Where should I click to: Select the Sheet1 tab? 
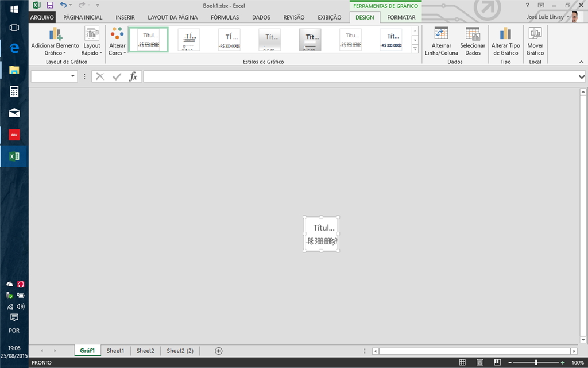pyautogui.click(x=115, y=351)
